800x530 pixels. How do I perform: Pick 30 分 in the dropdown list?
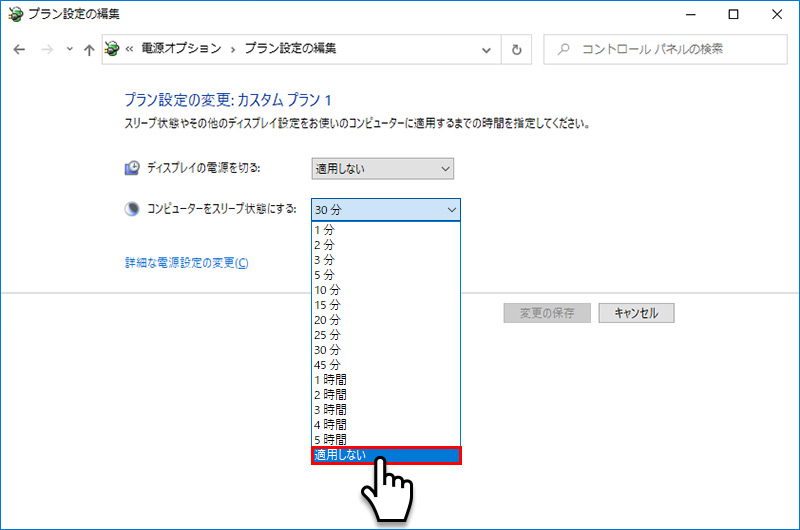coord(386,350)
